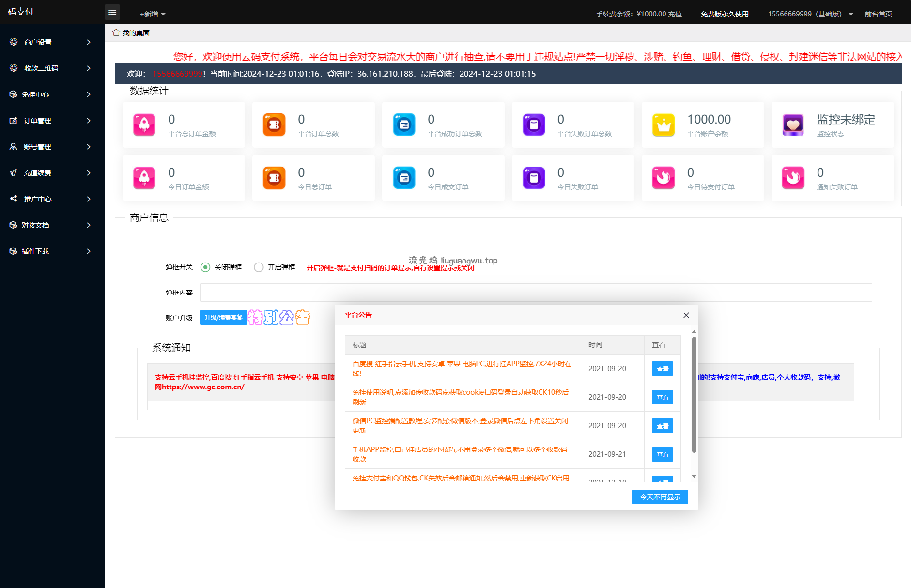This screenshot has width=911, height=588.
Task: Select the 开启弹框 radio button
Action: [x=259, y=267]
